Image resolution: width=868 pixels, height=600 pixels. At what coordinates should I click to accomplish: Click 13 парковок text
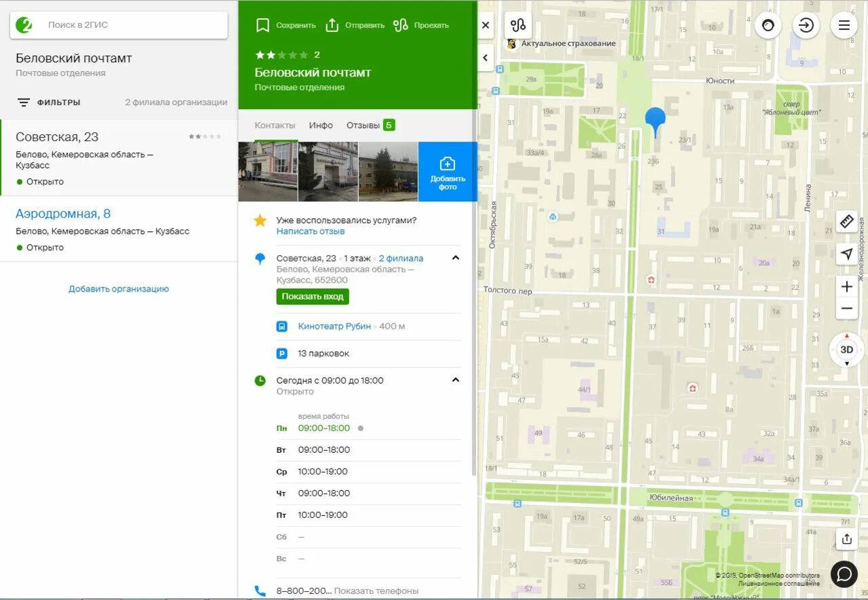pyautogui.click(x=323, y=354)
